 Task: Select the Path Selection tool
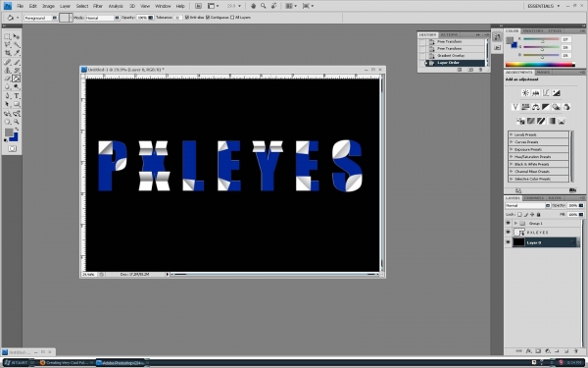tap(7, 104)
